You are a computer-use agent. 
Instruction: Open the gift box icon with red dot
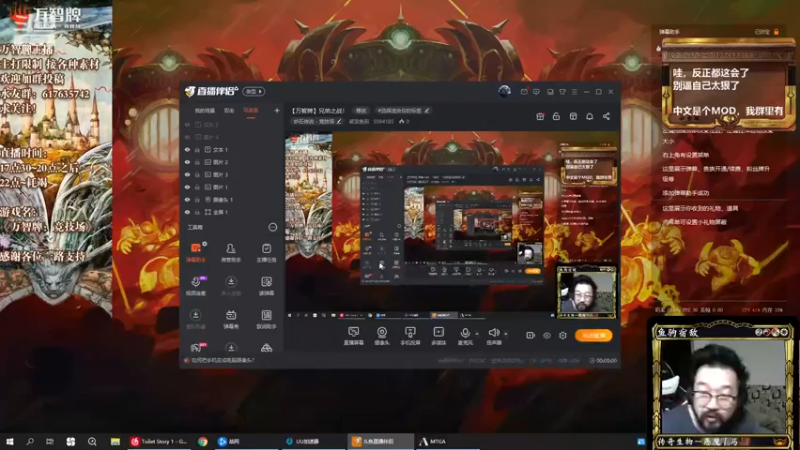540,116
